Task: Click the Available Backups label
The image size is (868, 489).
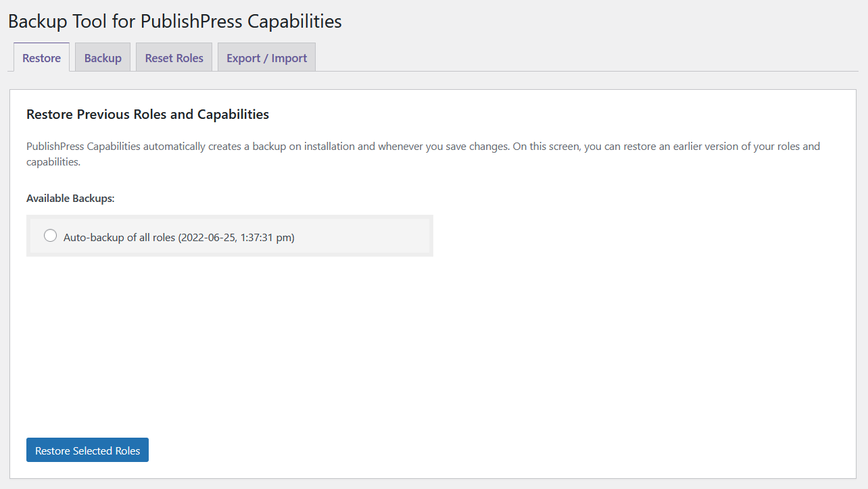Action: [x=70, y=199]
